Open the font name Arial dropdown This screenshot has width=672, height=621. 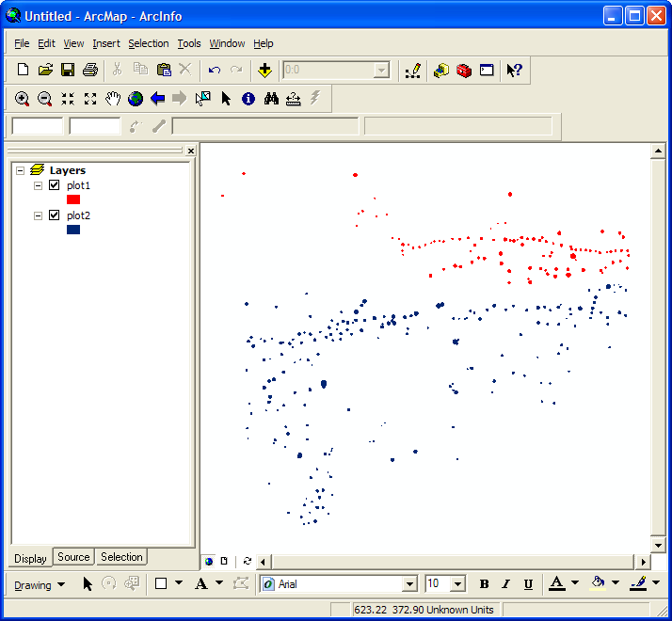[408, 584]
